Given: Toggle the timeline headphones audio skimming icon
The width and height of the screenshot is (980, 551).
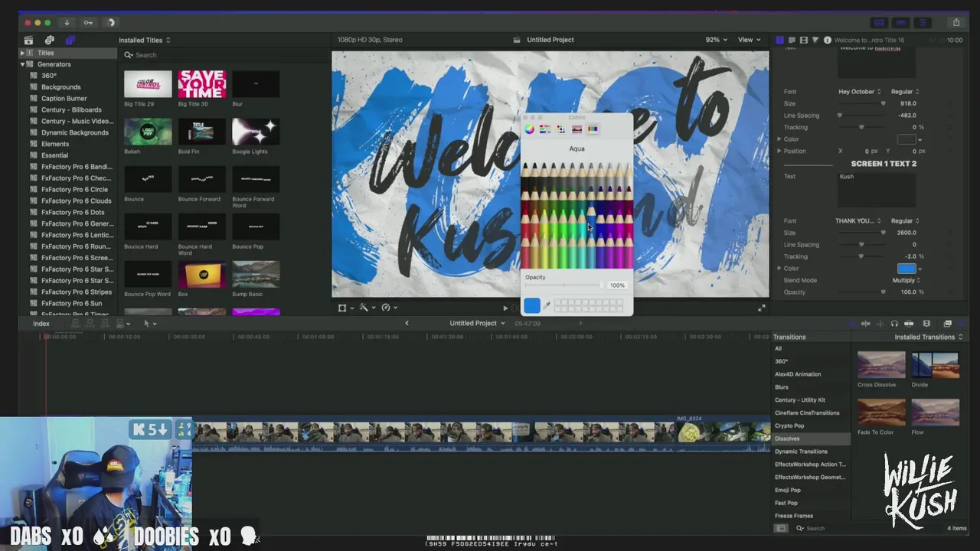Looking at the screenshot, I should pyautogui.click(x=894, y=324).
